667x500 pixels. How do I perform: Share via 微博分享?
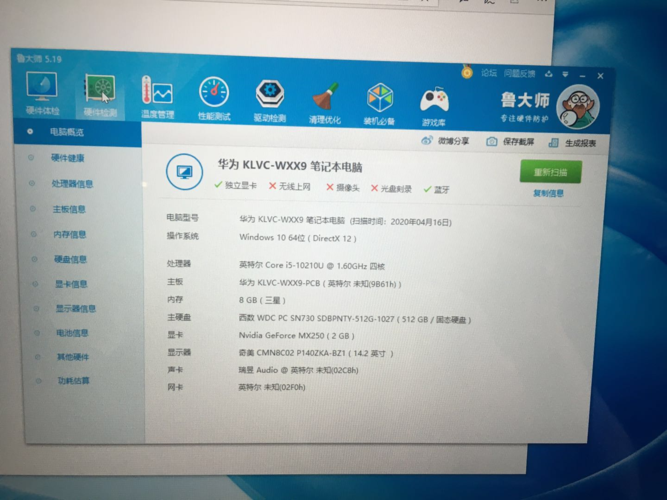(445, 140)
